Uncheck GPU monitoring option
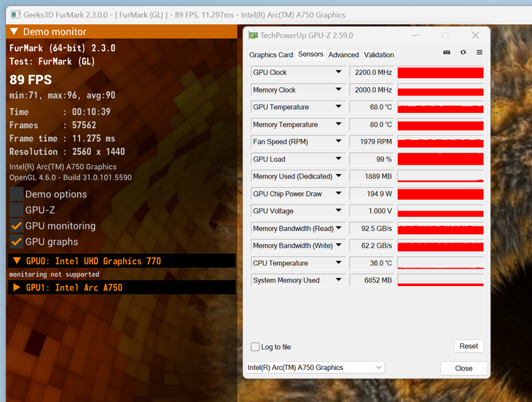The height and width of the screenshot is (402, 532). [16, 226]
